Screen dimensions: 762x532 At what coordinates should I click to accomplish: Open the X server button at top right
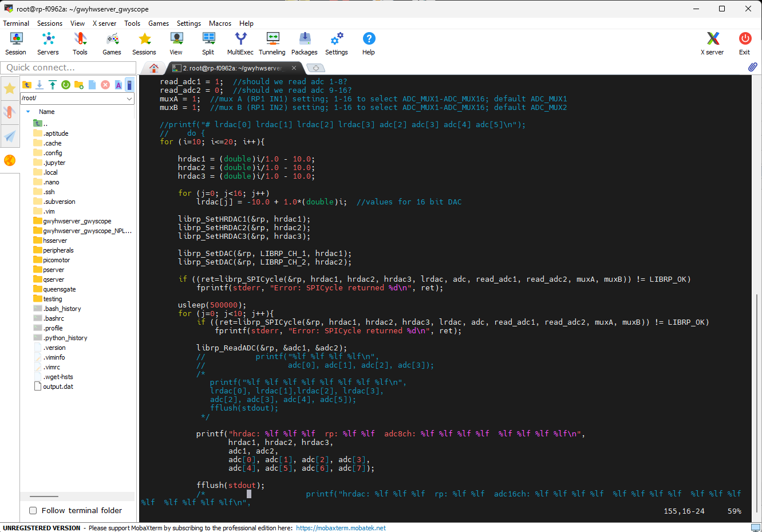(712, 44)
